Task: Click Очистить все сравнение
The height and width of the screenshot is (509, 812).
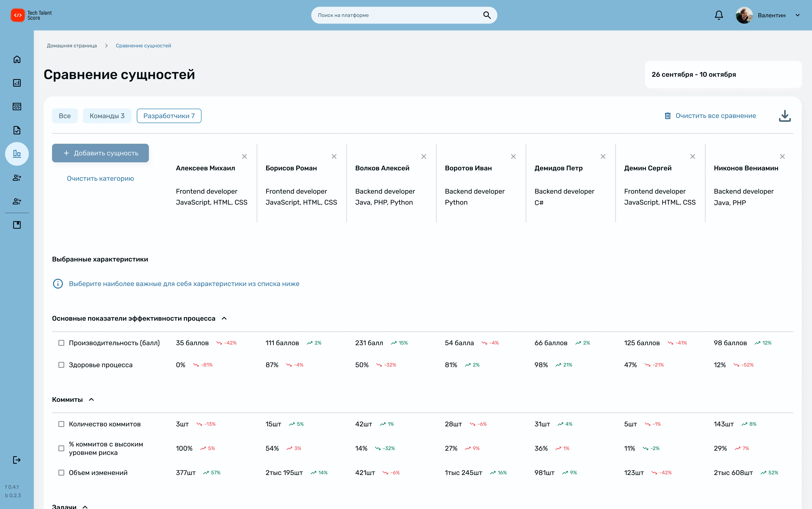Action: (x=716, y=116)
